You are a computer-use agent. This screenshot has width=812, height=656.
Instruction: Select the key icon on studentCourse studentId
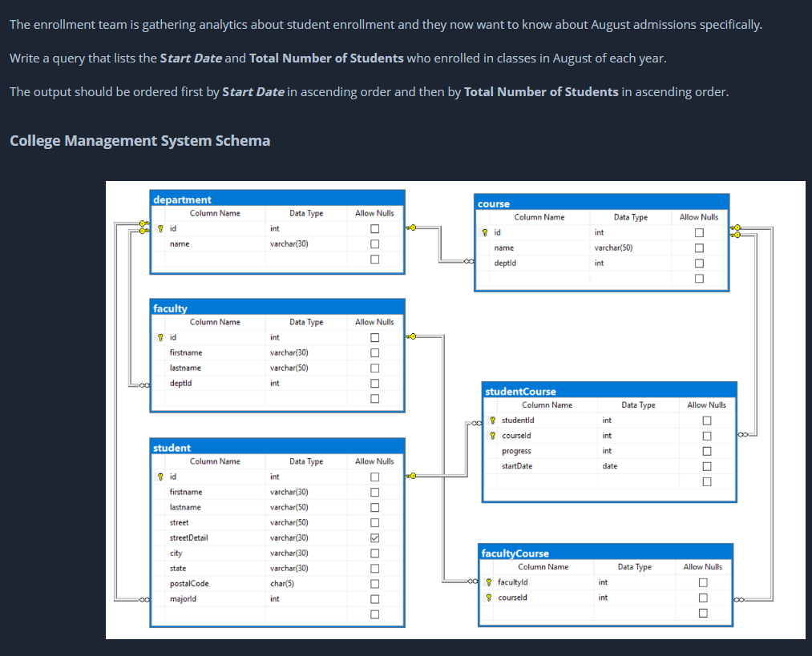pyautogui.click(x=492, y=420)
